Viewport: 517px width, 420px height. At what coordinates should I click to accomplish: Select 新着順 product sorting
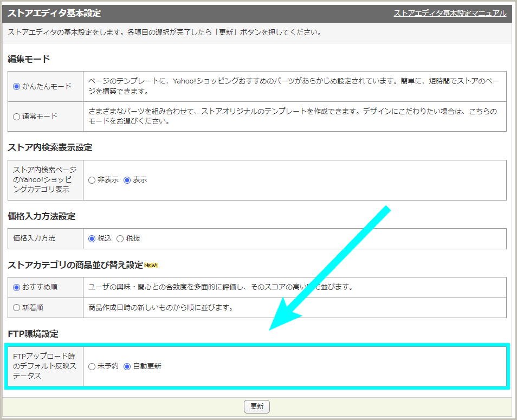click(x=16, y=308)
